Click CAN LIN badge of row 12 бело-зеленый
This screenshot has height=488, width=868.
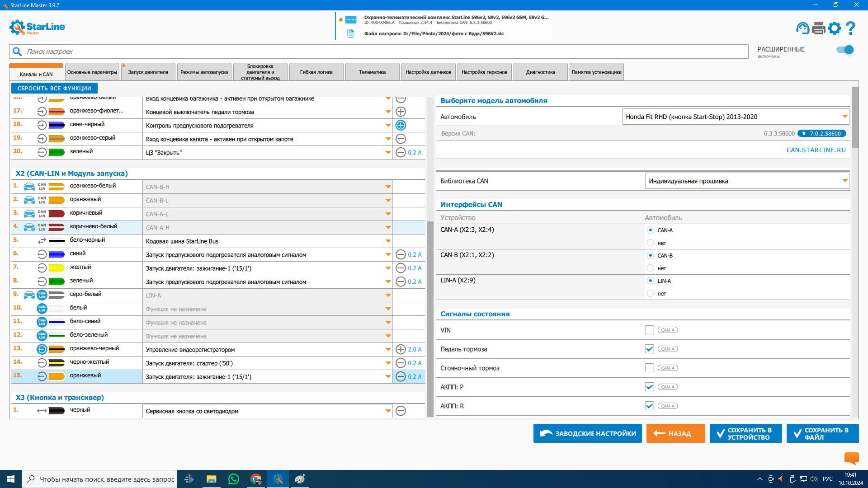(42, 336)
